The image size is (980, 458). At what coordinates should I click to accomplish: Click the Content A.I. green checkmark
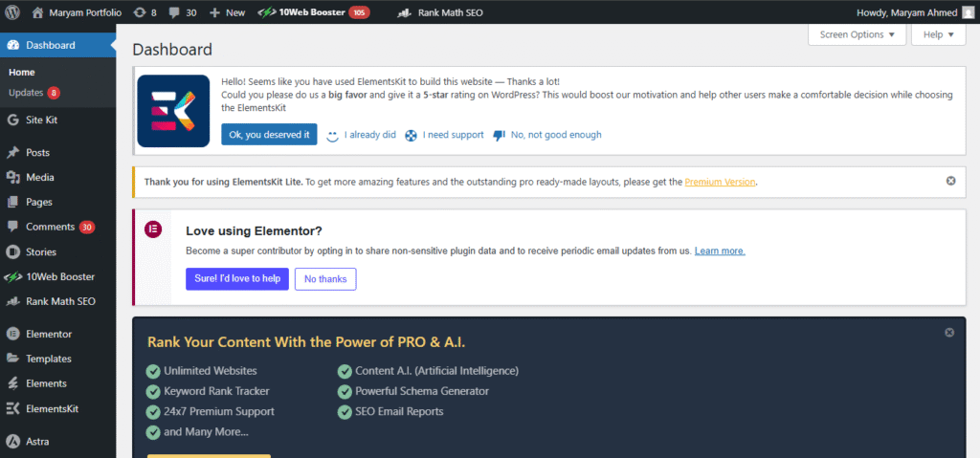(345, 371)
